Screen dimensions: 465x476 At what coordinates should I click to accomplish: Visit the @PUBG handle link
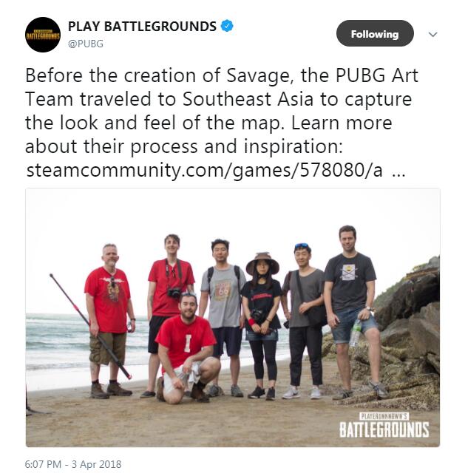coord(86,44)
